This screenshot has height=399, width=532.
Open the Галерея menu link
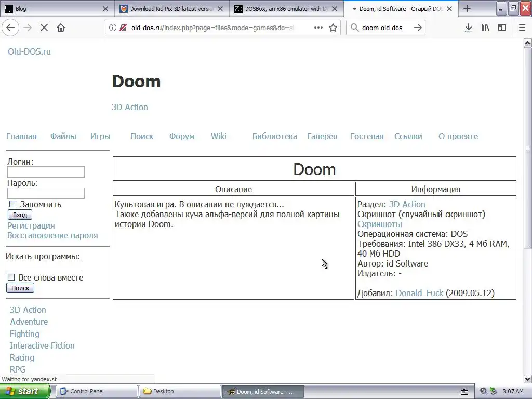(322, 137)
